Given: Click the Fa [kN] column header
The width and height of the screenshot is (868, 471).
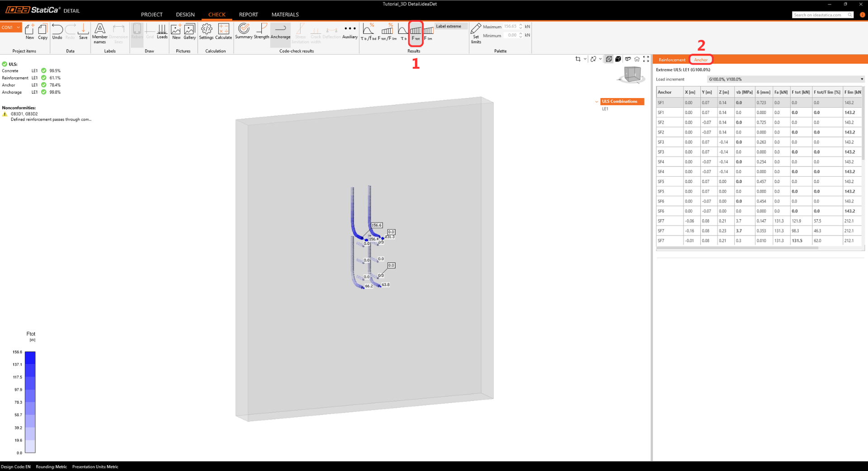Looking at the screenshot, I should [x=781, y=92].
